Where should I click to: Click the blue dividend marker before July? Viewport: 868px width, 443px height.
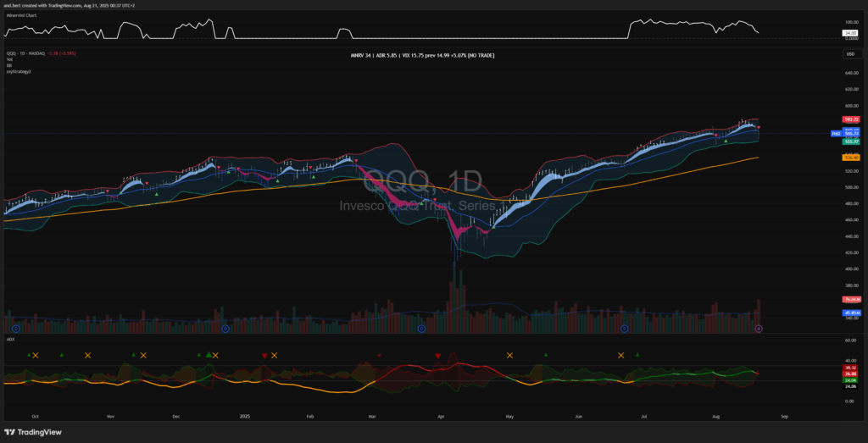point(624,328)
